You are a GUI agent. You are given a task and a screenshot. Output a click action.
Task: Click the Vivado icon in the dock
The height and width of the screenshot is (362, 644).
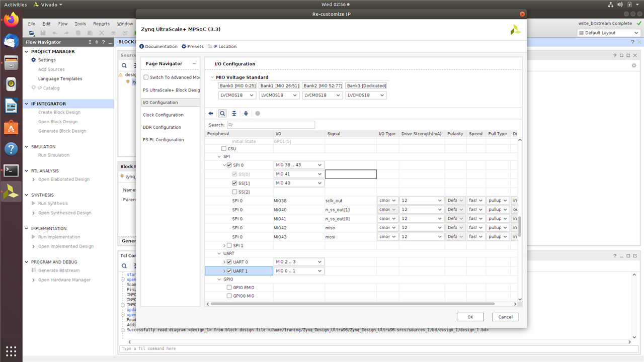[11, 192]
